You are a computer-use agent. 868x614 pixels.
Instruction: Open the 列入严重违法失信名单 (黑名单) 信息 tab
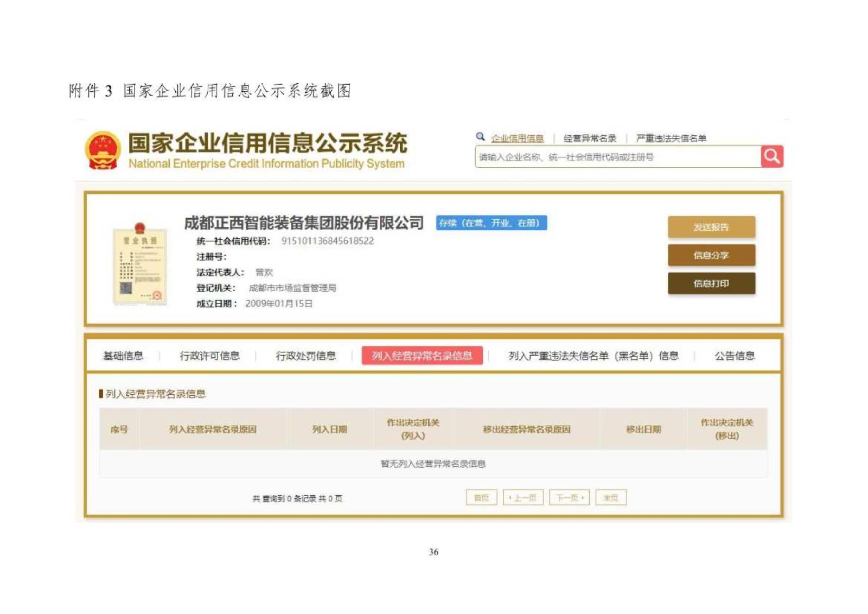[x=593, y=356]
